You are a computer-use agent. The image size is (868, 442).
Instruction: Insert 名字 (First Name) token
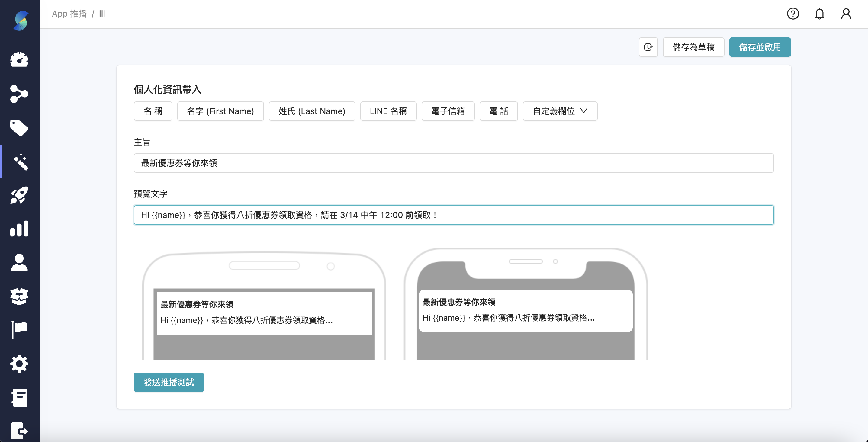pos(221,111)
